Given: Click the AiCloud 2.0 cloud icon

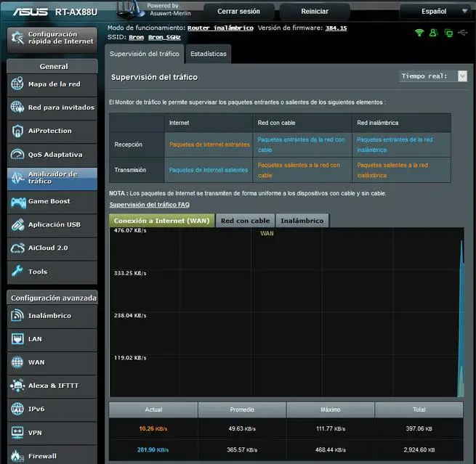Looking at the screenshot, I should coord(17,248).
